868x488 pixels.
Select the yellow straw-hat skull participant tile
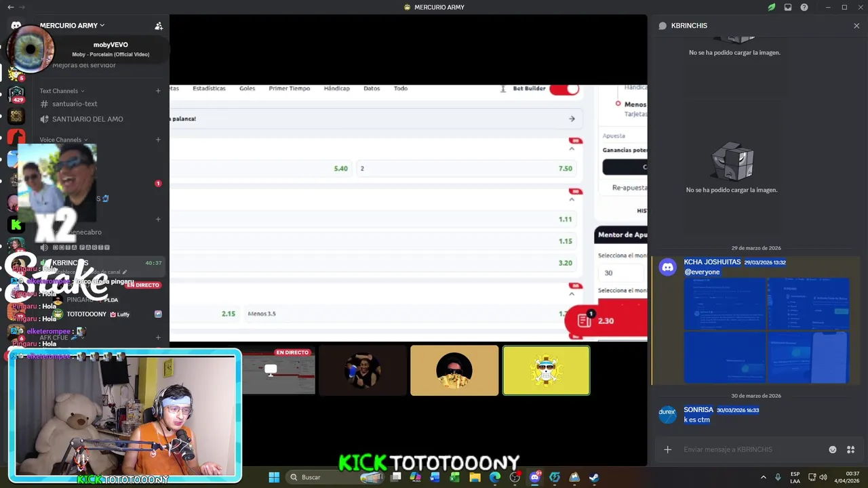point(546,371)
